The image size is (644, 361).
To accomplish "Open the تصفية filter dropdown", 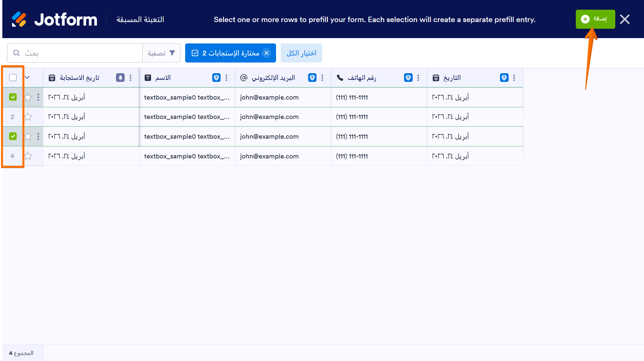I will pos(161,53).
